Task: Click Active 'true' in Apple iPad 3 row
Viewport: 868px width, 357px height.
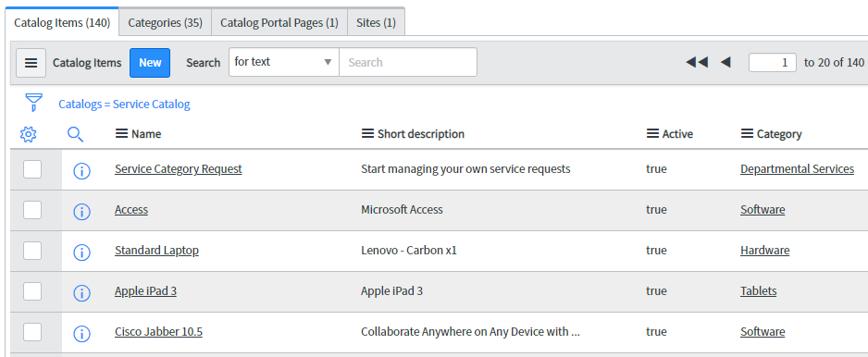Action: (656, 291)
